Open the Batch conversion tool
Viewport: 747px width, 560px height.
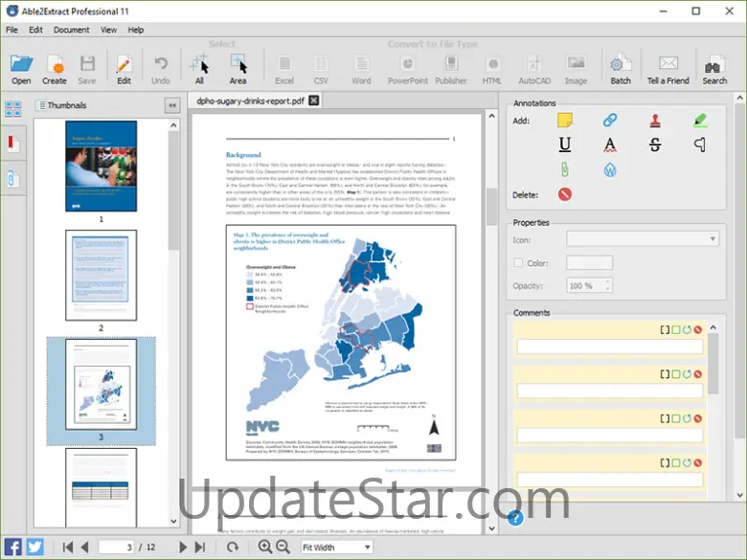(621, 70)
